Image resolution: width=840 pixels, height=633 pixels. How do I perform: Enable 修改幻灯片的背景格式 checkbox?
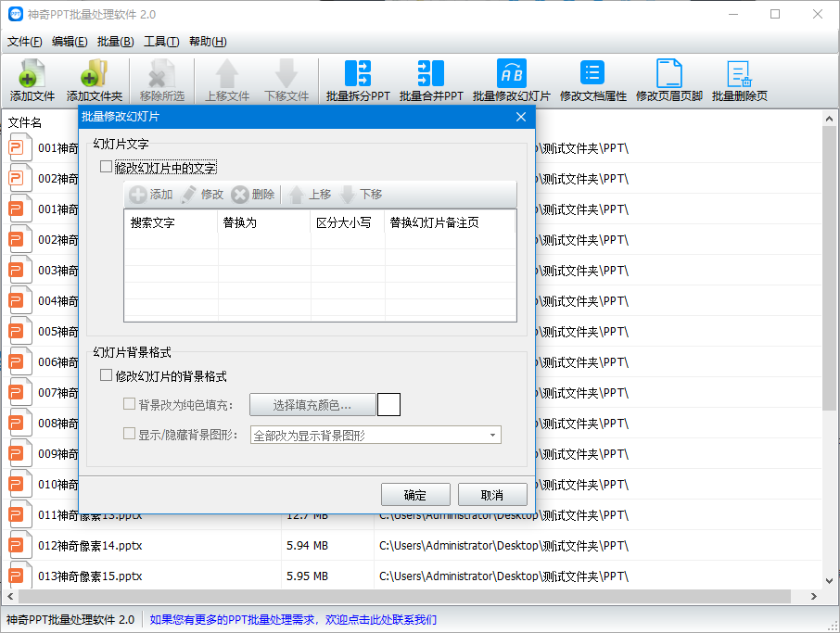[106, 375]
